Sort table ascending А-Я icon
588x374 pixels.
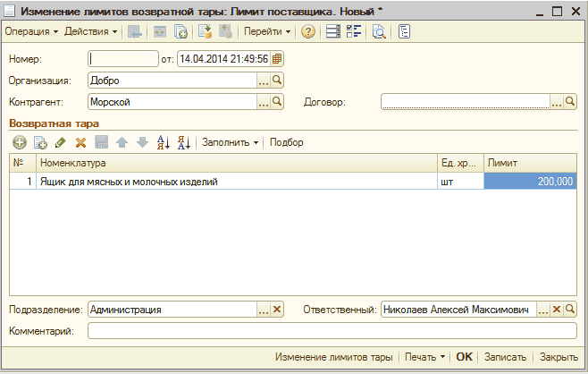click(164, 142)
